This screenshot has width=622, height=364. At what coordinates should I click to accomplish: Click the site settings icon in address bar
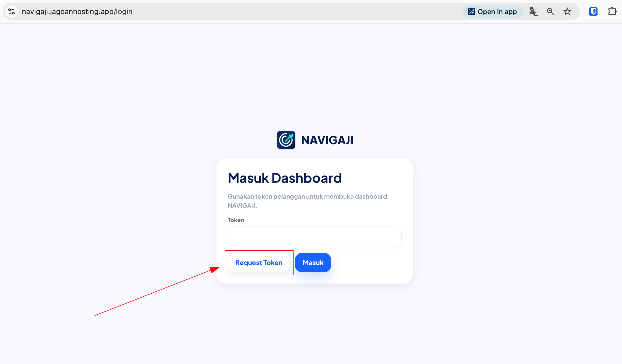coord(11,11)
